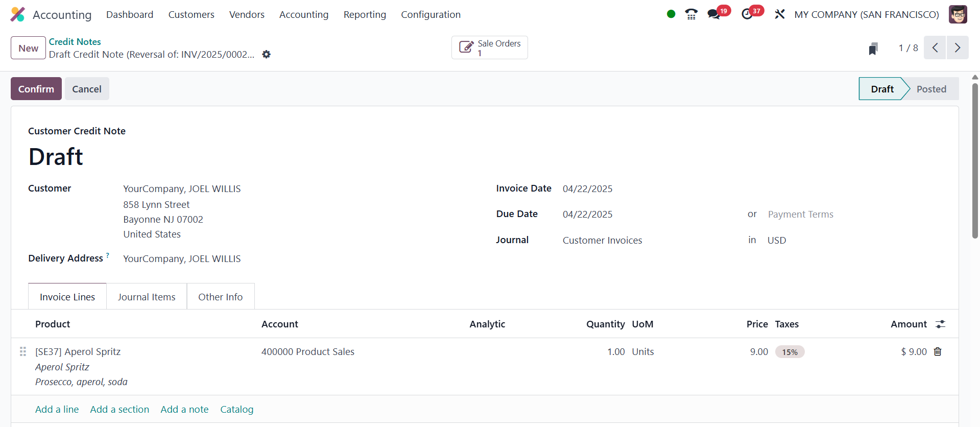Open the company switcher dropdown

pyautogui.click(x=866, y=14)
